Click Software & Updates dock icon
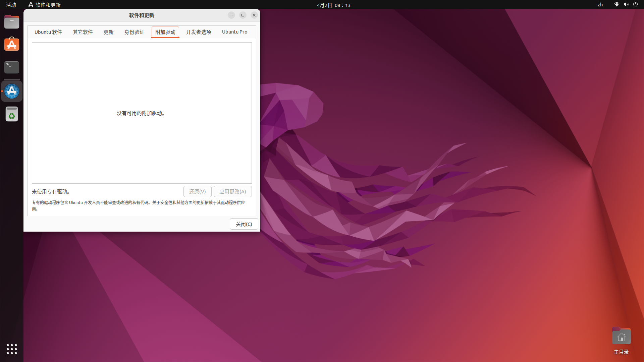Image resolution: width=644 pixels, height=362 pixels. 12,91
